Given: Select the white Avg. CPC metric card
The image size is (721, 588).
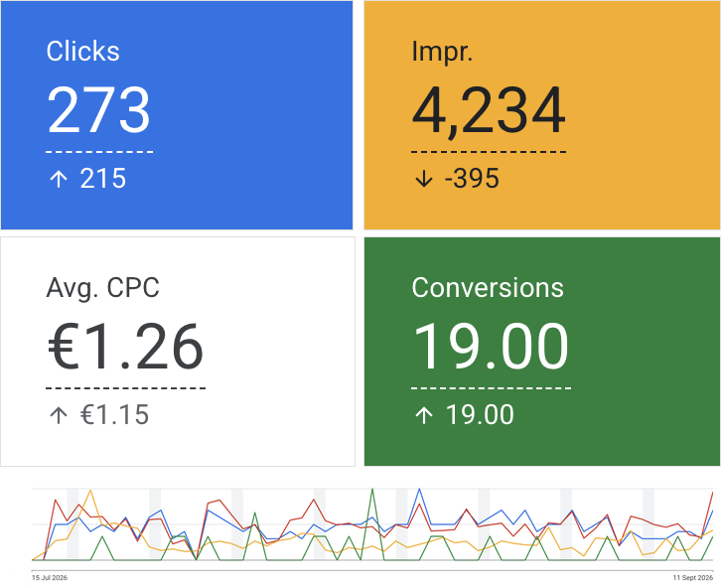Looking at the screenshot, I should click(178, 352).
